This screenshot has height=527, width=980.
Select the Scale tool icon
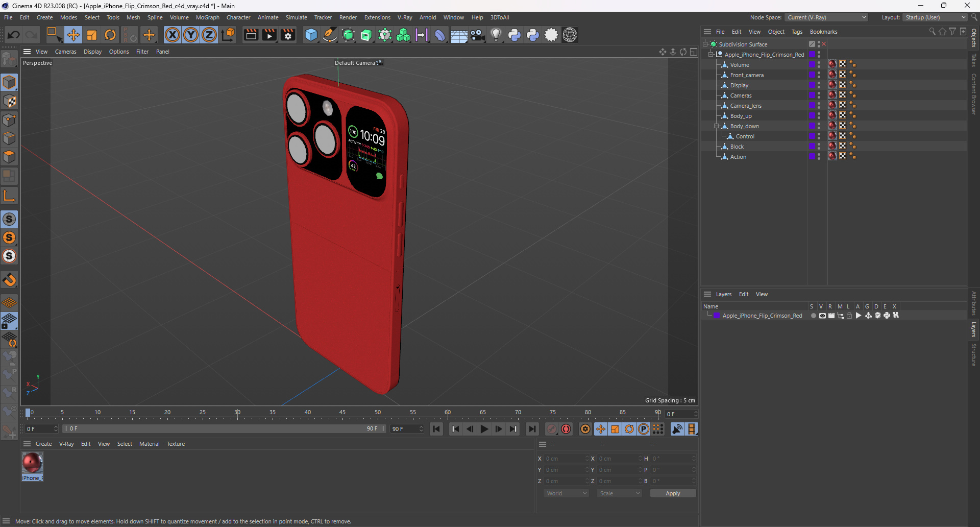coord(92,35)
